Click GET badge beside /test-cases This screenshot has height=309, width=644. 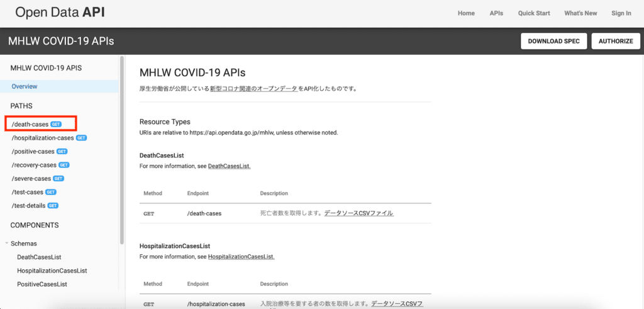tap(50, 193)
